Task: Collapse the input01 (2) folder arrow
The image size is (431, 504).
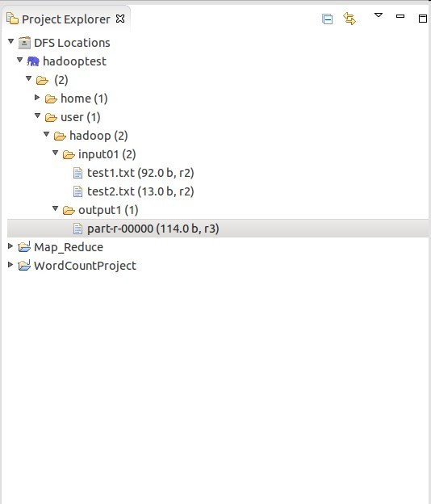Action: pyautogui.click(x=55, y=153)
